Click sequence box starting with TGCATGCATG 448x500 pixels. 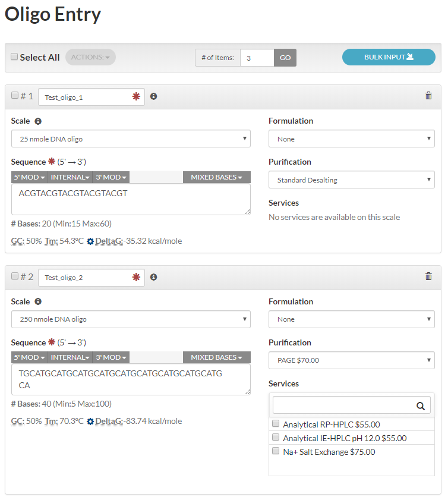tap(131, 380)
